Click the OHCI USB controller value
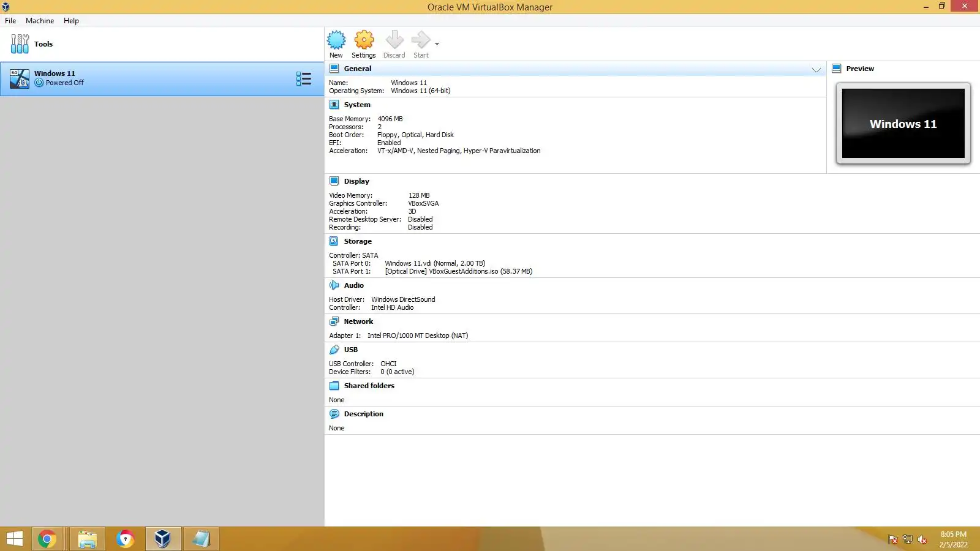 [x=388, y=364]
